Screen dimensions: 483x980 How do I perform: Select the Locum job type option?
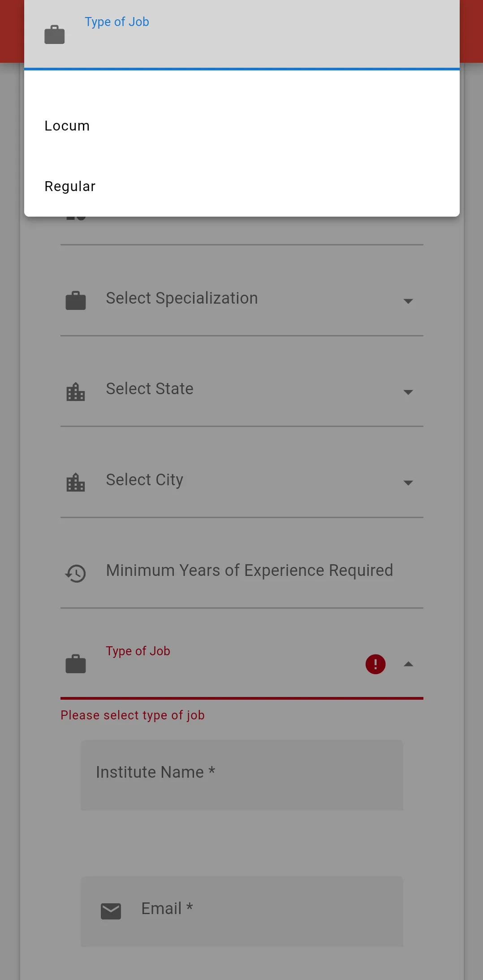(x=67, y=126)
